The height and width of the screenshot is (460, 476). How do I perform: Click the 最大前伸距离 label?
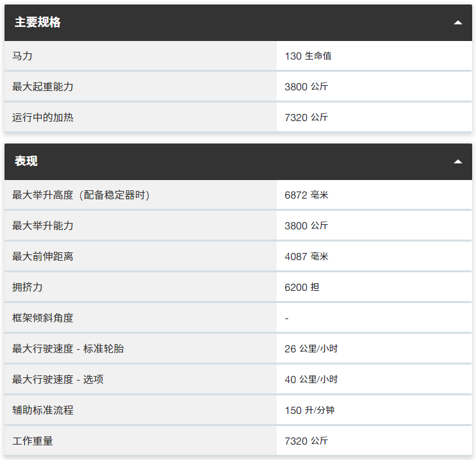43,256
